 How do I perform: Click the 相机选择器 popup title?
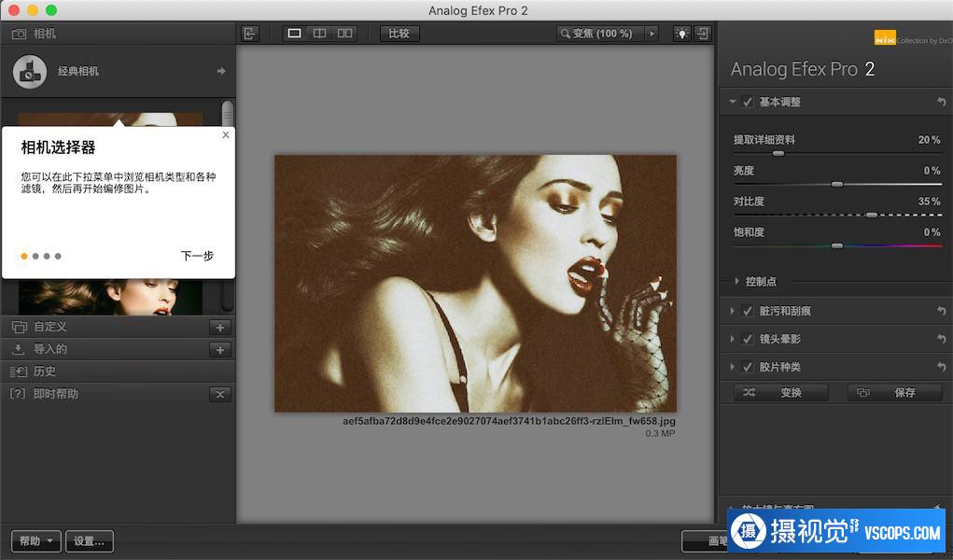[x=59, y=147]
